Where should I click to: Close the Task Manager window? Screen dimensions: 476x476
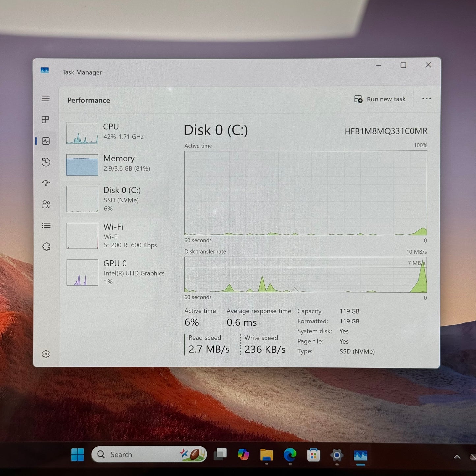click(428, 65)
